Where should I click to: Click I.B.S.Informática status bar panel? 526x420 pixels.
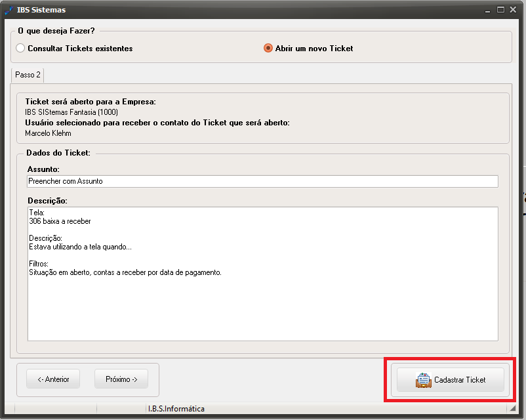(x=176, y=409)
